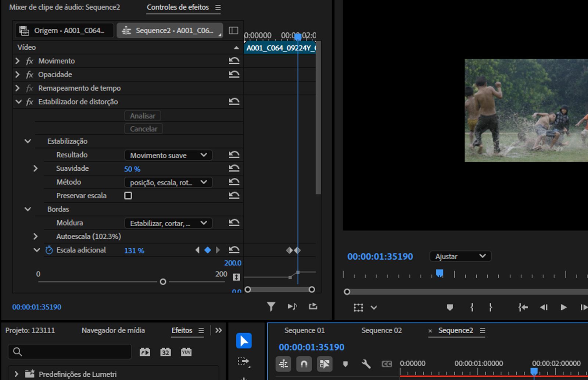588x380 pixels.
Task: Open the Resultado dropdown Movimento suave
Action: [168, 155]
